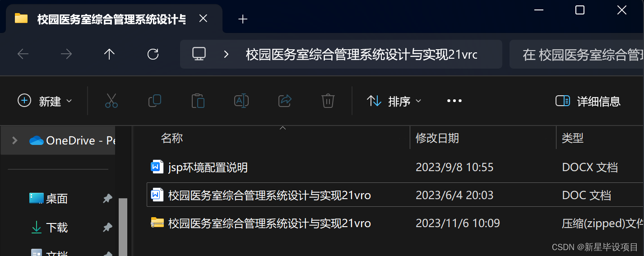Click the search box 在 校园医务室综合管理

click(x=577, y=55)
